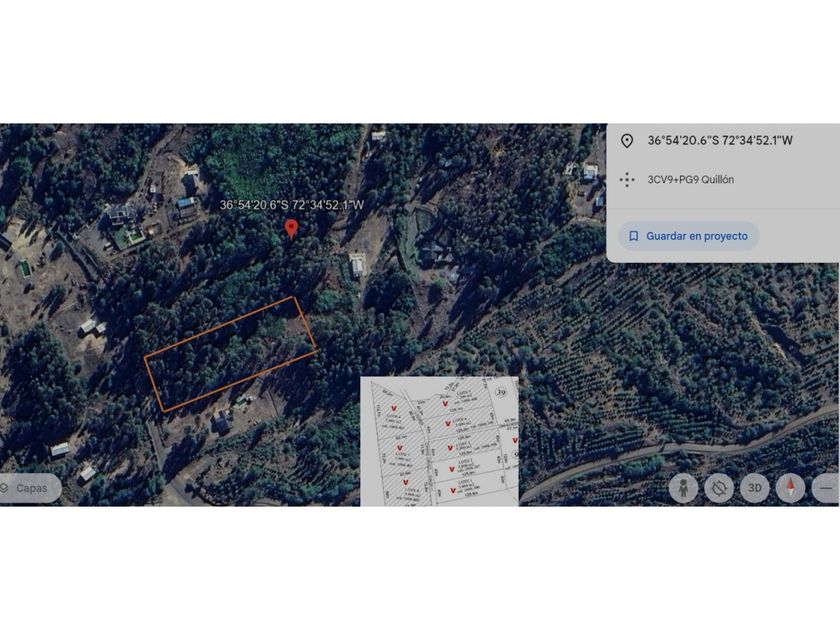Click inside the orange outlined lot

click(230, 354)
